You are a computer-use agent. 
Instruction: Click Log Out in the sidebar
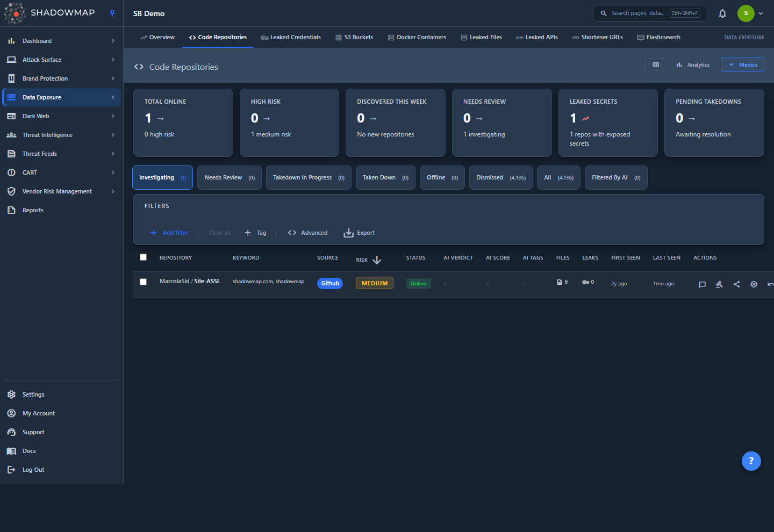point(33,470)
